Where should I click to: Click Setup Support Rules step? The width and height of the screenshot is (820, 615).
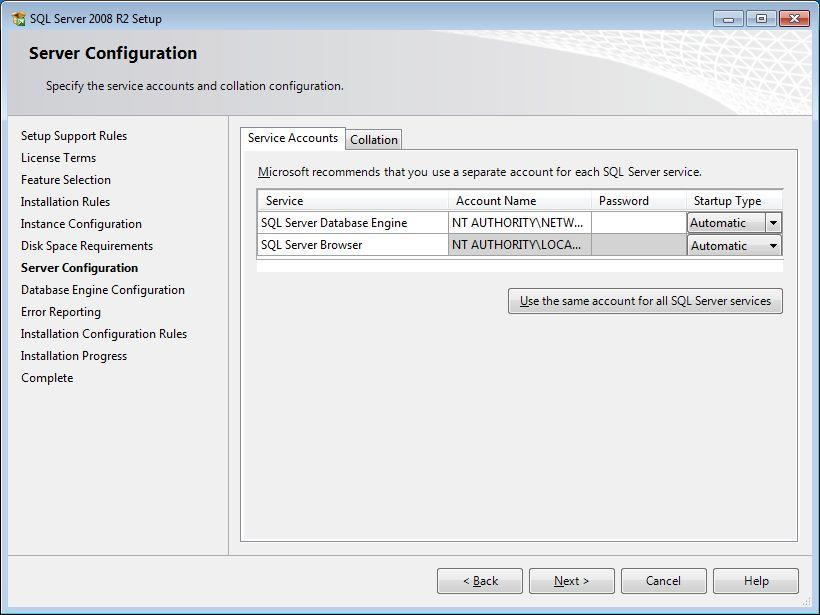[x=74, y=136]
